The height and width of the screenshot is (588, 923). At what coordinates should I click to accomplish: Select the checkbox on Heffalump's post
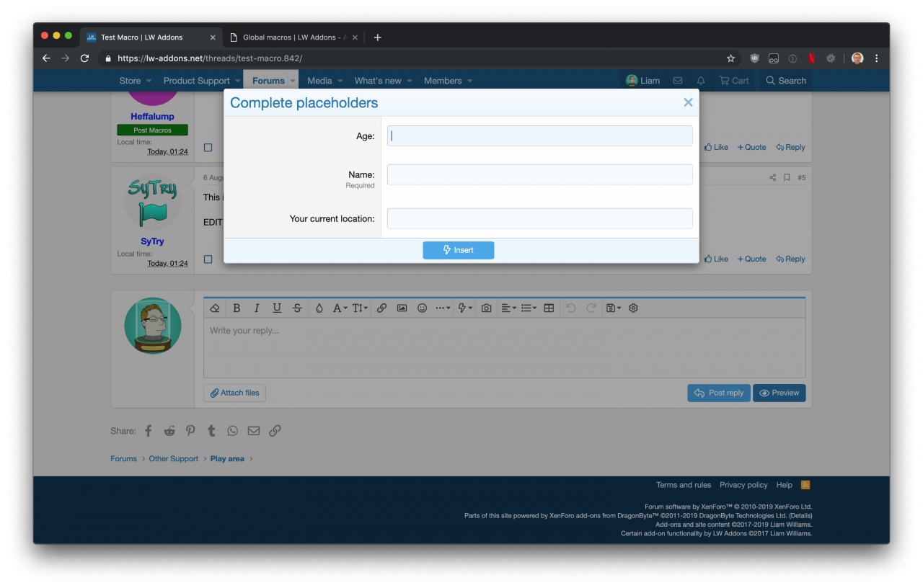click(x=208, y=148)
